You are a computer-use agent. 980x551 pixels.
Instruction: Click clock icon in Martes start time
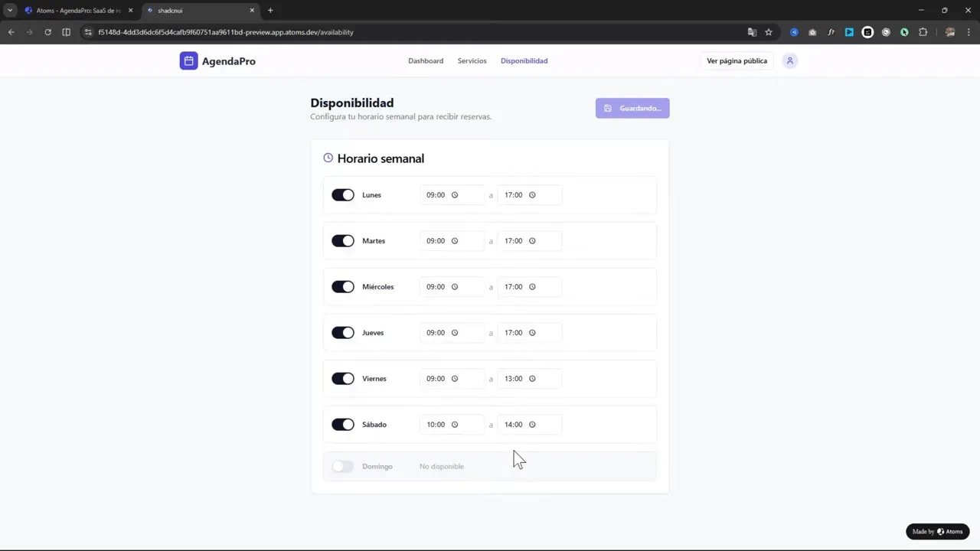(455, 241)
